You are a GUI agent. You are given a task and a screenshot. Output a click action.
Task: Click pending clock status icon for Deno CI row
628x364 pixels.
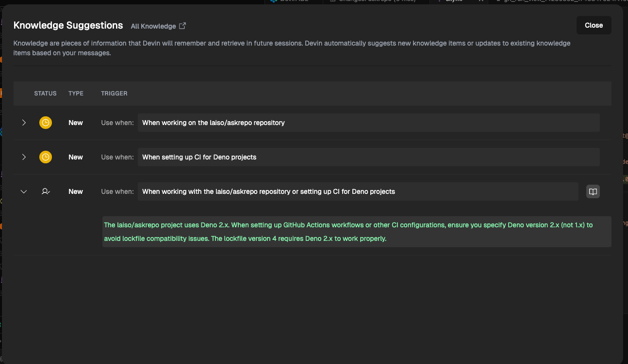(45, 157)
